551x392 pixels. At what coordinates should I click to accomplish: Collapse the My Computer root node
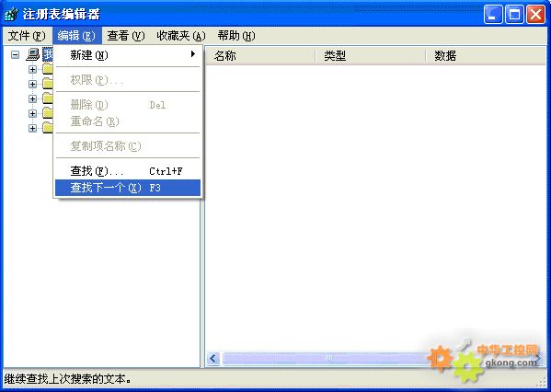[15, 55]
